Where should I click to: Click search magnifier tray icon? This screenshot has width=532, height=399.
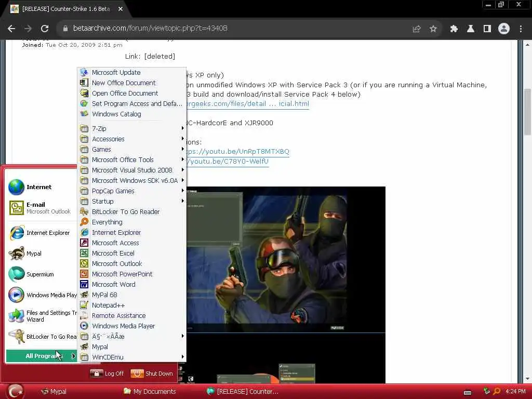pos(497,391)
